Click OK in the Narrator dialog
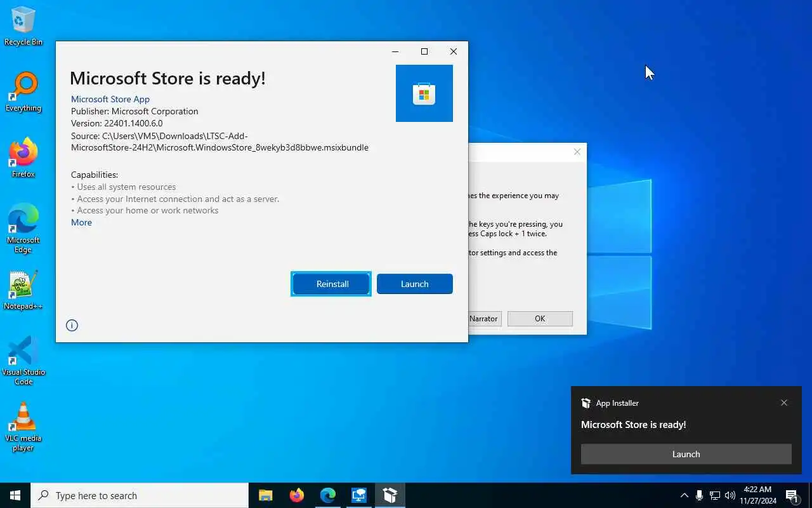The width and height of the screenshot is (812, 508). point(540,319)
